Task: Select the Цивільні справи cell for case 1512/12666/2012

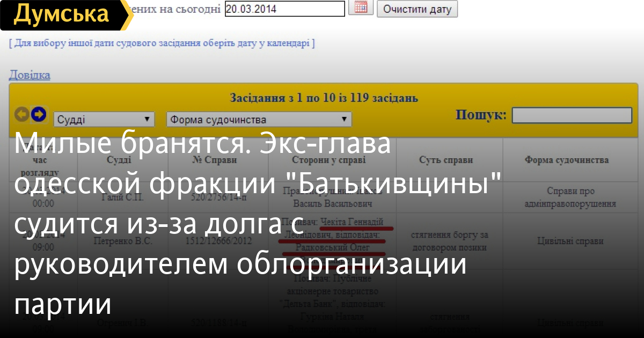Action: [x=570, y=241]
